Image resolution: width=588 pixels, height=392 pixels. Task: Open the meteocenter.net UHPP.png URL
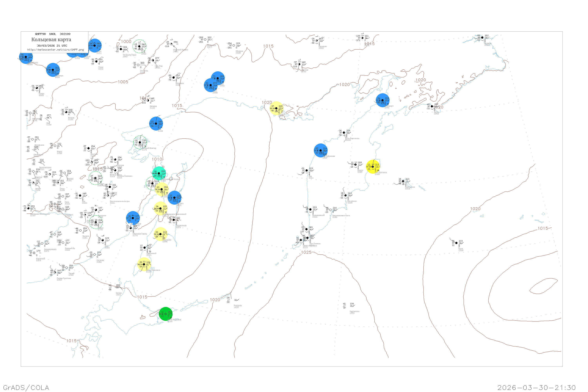(x=55, y=50)
